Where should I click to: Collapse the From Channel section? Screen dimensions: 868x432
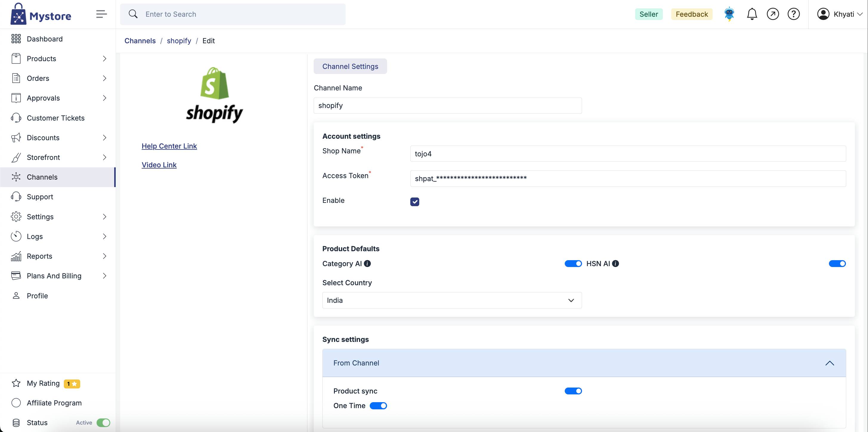pyautogui.click(x=829, y=363)
